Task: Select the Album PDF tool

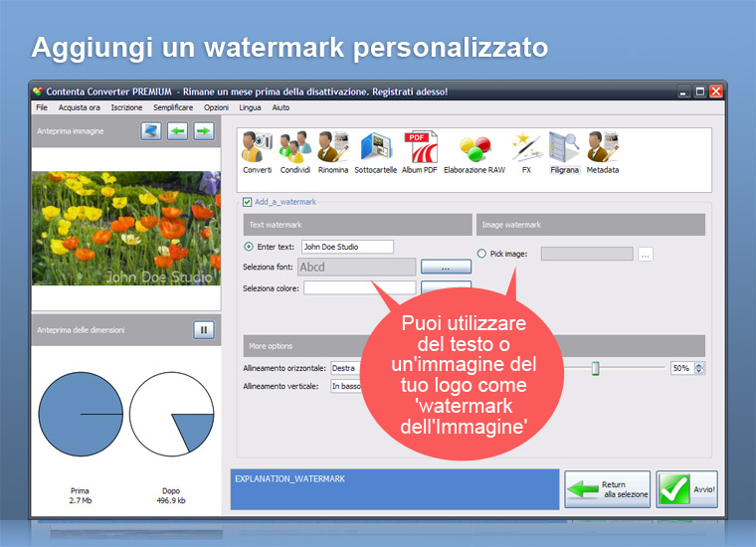Action: point(420,152)
